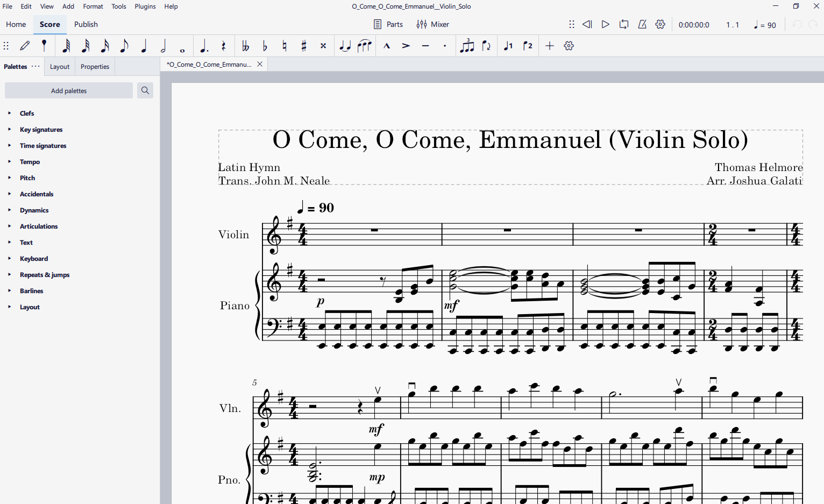
Task: Search palettes with magnifier icon
Action: 145,90
